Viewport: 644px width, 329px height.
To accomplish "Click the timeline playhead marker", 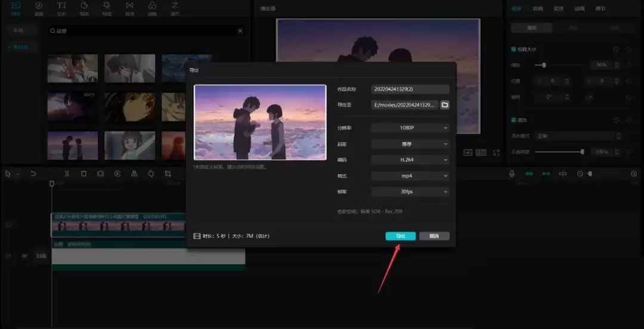I will 52,184.
